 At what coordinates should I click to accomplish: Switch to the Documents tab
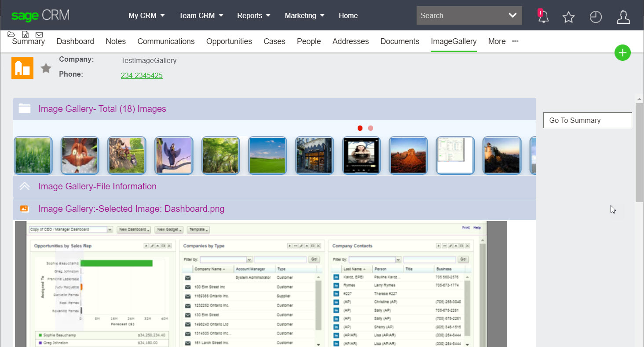pos(400,41)
